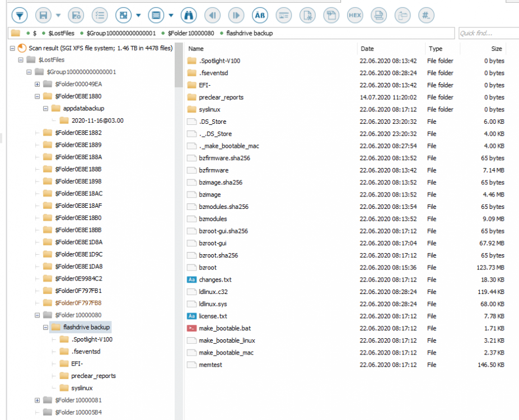This screenshot has height=420, width=519.
Task: Collapse the Scan result tree root
Action: [x=12, y=48]
